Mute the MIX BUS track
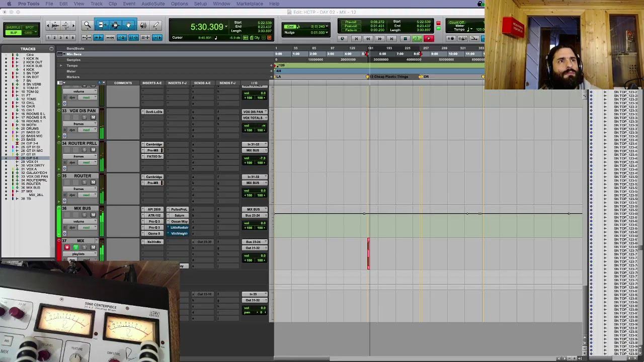644x362 pixels. click(93, 215)
